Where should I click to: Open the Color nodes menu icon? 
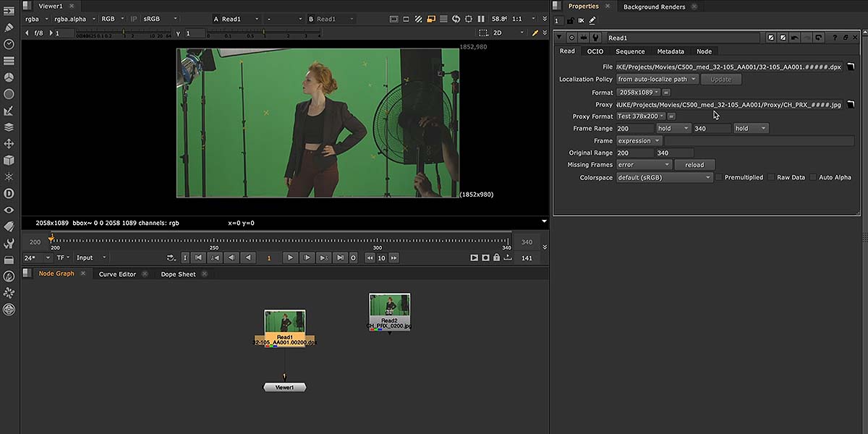[x=9, y=77]
